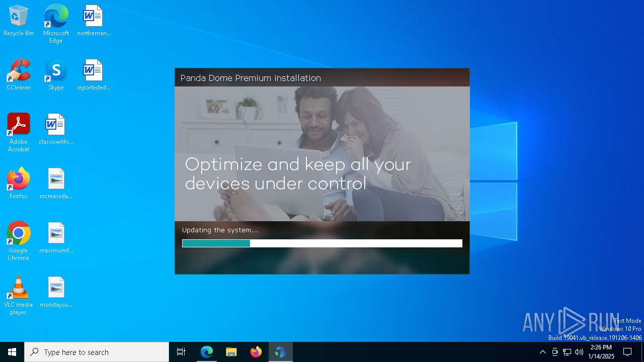Open the Recycle Bin desktop icon
Image resolution: width=644 pixels, height=362 pixels.
pyautogui.click(x=19, y=21)
